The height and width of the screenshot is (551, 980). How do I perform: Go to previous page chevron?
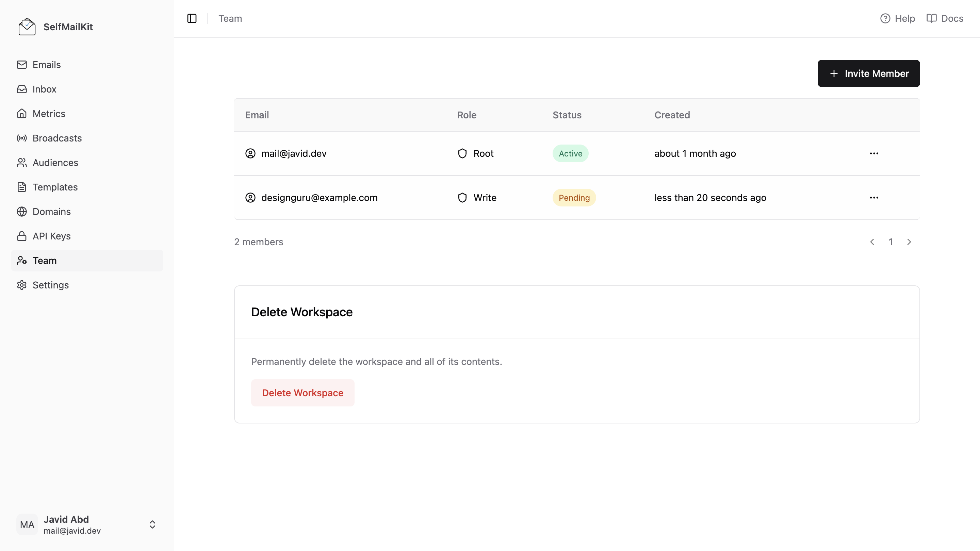click(x=872, y=242)
